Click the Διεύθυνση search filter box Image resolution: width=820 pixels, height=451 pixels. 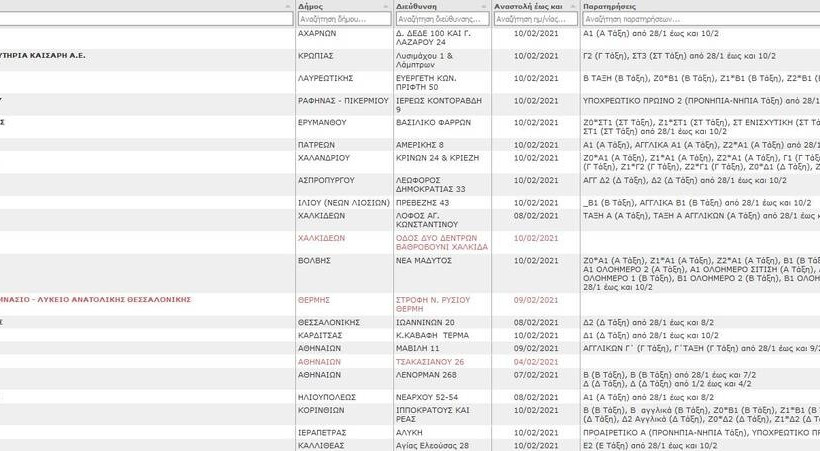pyautogui.click(x=441, y=19)
